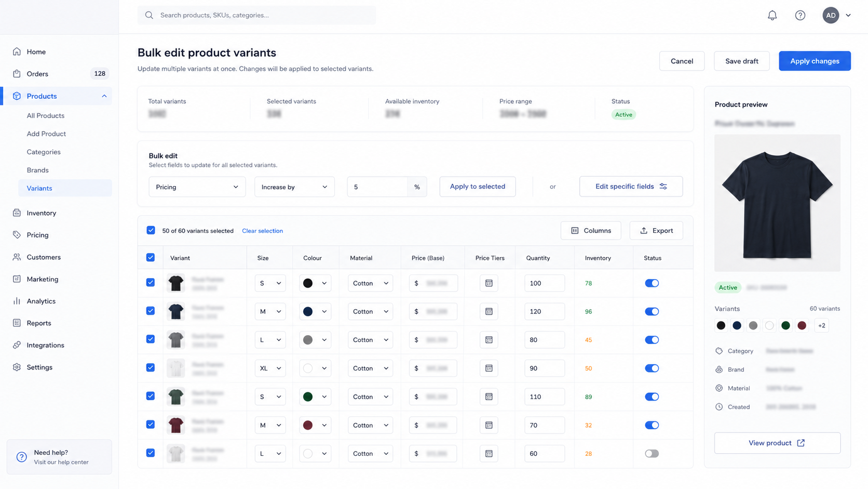Open the Pricing field dropdown
The image size is (868, 489).
coord(197,187)
